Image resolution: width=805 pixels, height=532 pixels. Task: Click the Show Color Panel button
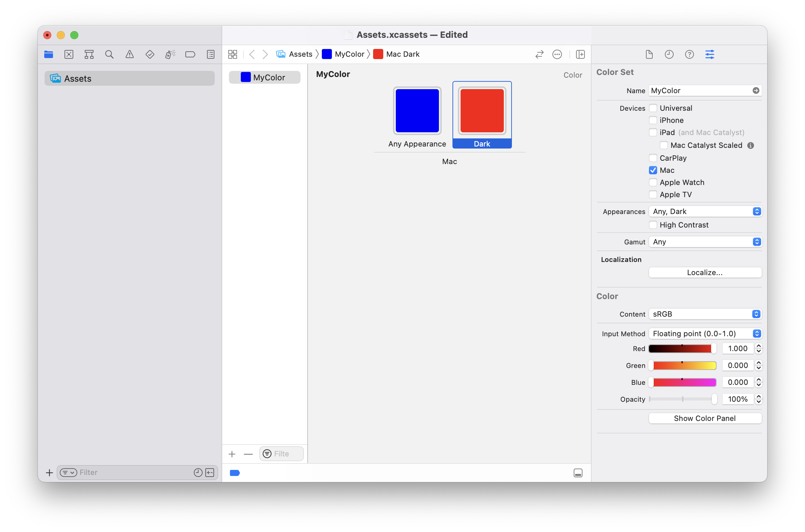click(x=705, y=418)
